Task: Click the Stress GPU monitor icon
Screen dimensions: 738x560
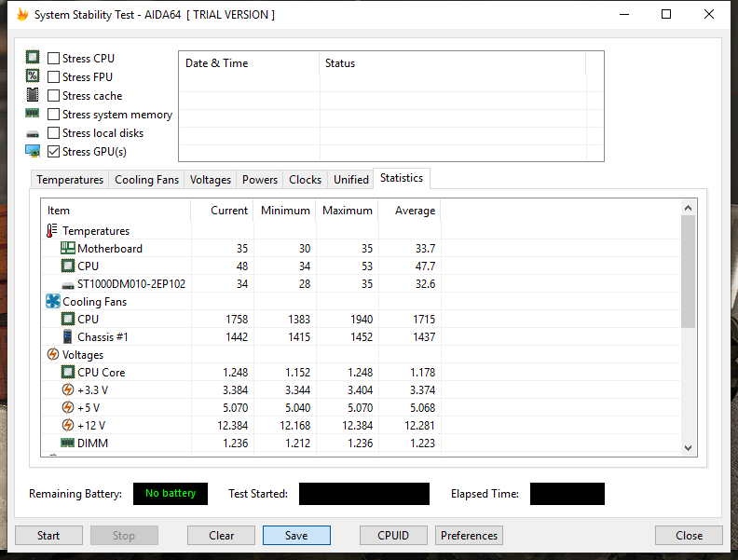Action: [x=33, y=151]
